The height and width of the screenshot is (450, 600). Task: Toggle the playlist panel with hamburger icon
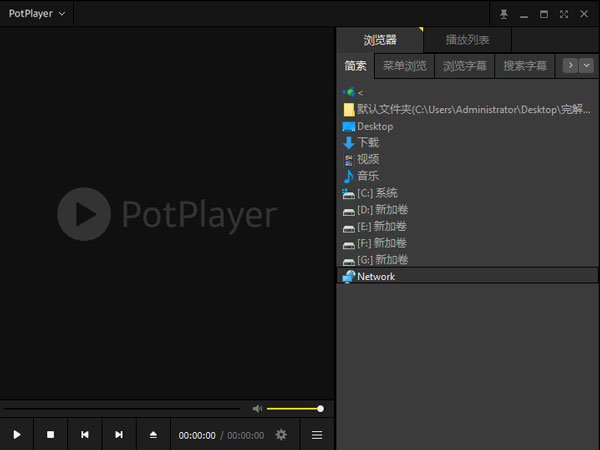[317, 435]
